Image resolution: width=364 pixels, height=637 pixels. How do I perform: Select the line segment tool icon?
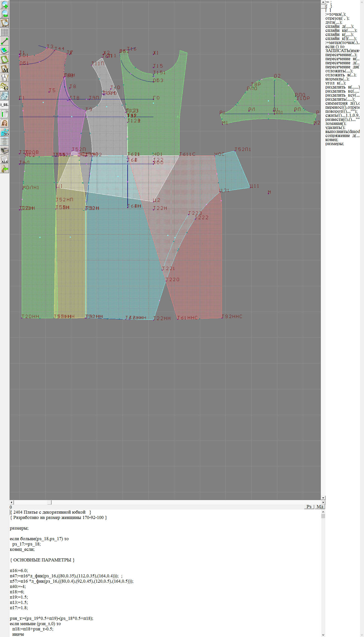click(x=5, y=41)
